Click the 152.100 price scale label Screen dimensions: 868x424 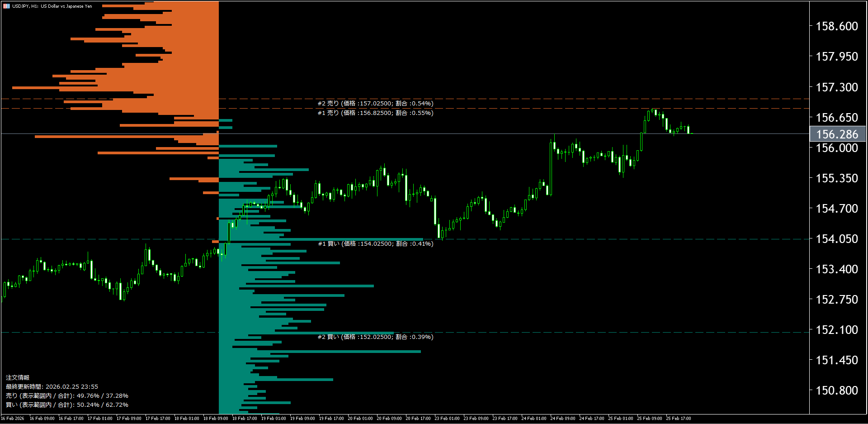837,330
